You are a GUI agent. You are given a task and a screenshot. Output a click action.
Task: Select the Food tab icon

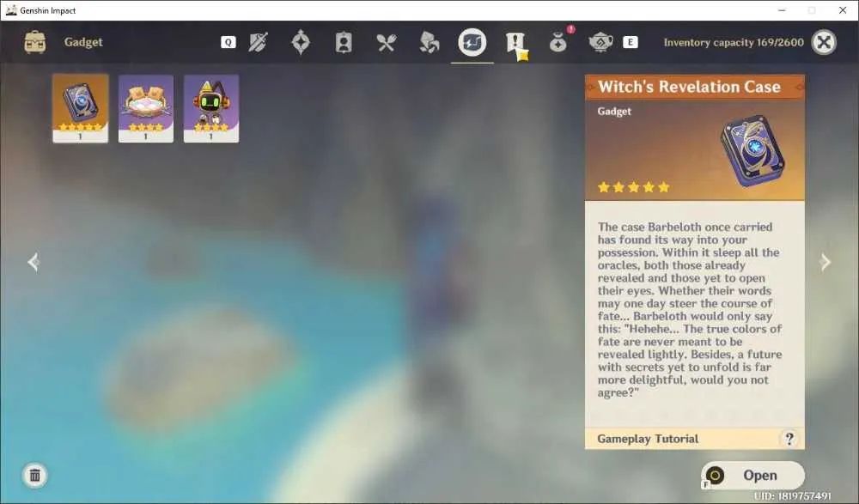coord(387,42)
